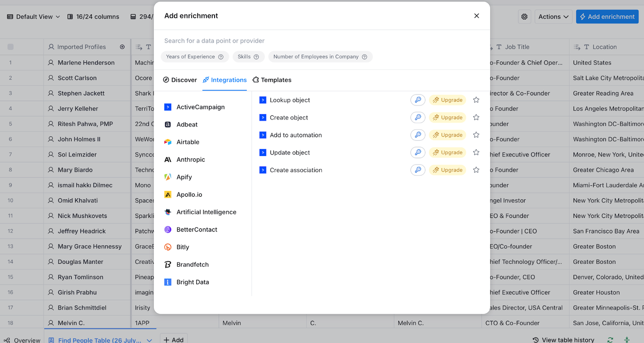Star the Create object enrichment

476,117
